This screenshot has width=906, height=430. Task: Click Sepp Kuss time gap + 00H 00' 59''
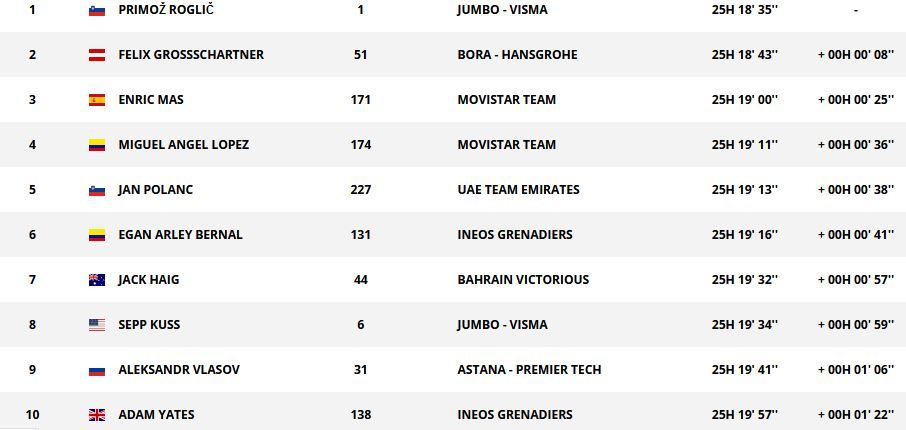point(856,325)
